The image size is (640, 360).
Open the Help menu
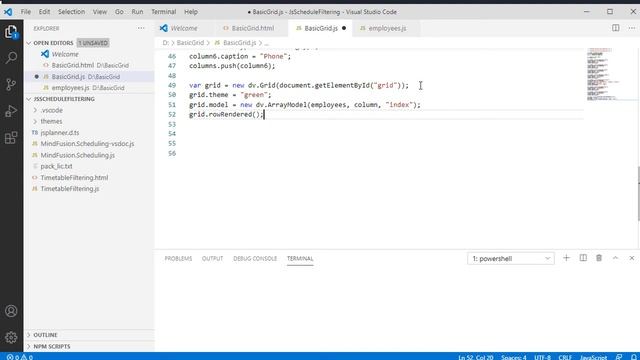(x=191, y=12)
